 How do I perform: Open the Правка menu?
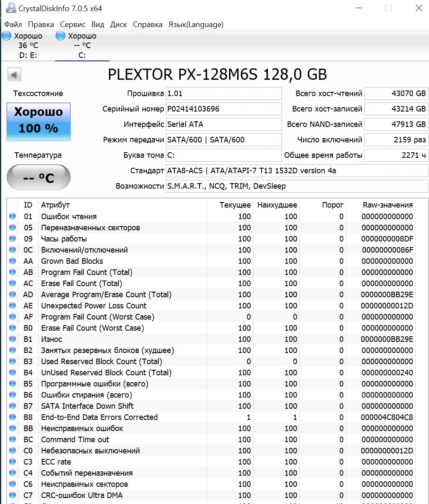point(41,24)
